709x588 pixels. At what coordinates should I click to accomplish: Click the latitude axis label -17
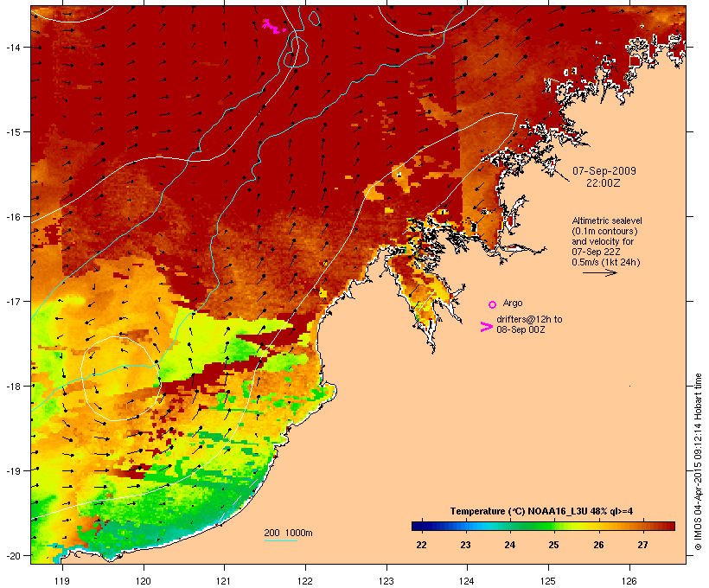[12, 301]
